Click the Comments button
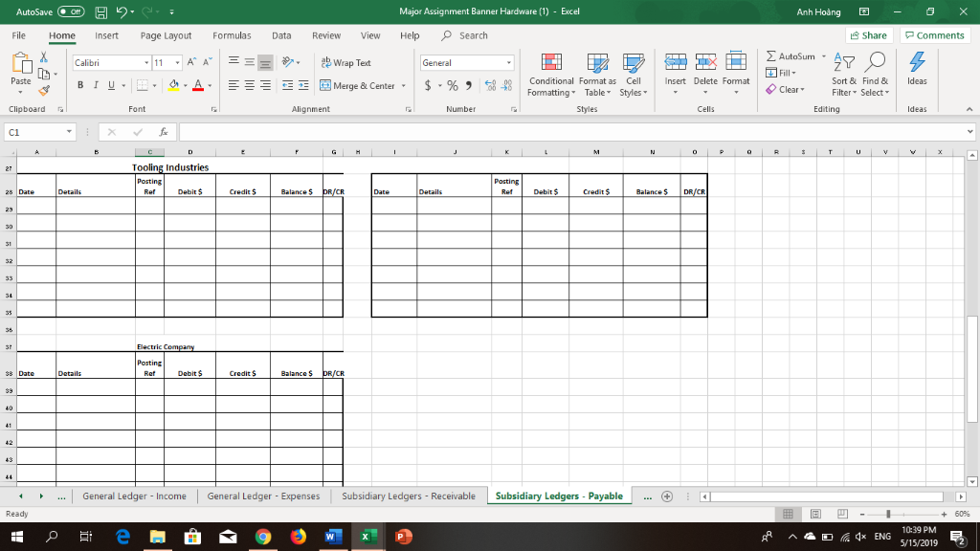This screenshot has height=551, width=980. (934, 34)
